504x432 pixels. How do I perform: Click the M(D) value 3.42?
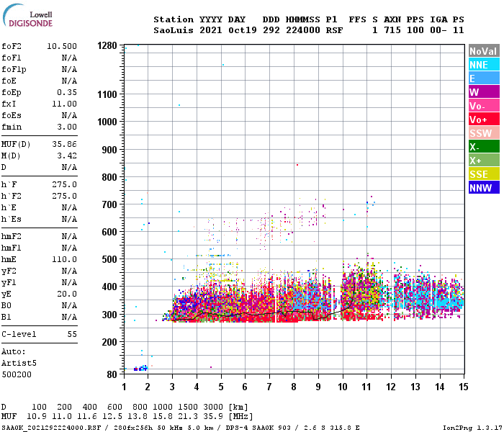pos(67,156)
